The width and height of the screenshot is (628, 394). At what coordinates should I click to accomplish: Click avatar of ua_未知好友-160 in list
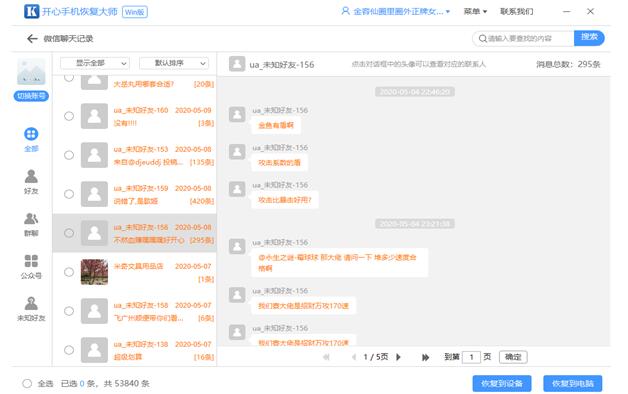[x=94, y=116]
